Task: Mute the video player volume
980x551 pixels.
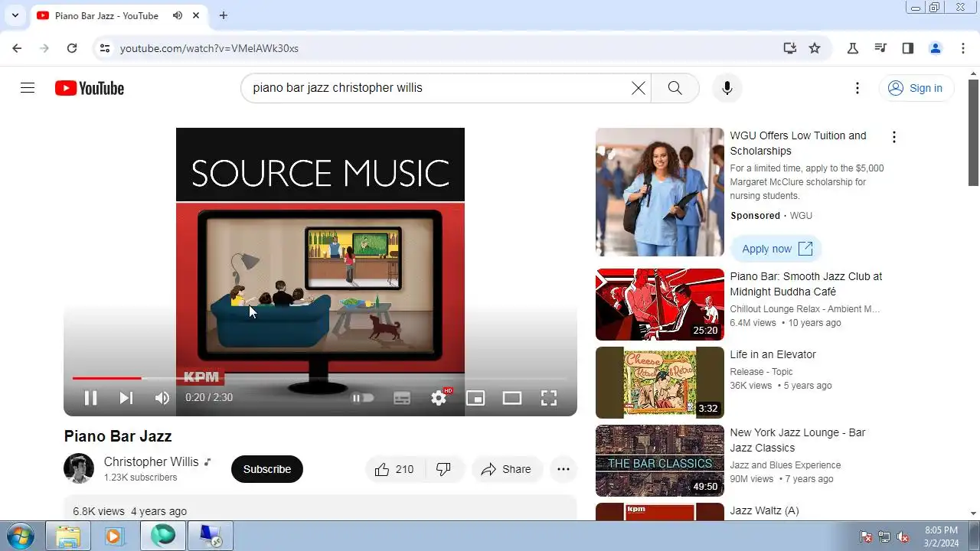Action: click(x=162, y=398)
